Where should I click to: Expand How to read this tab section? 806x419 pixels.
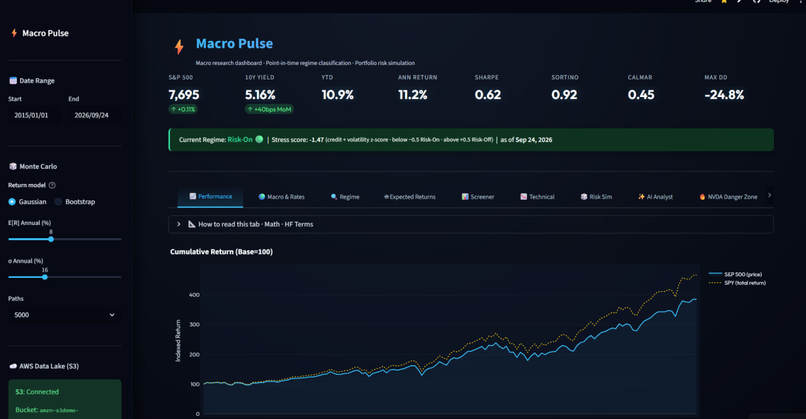[470, 224]
